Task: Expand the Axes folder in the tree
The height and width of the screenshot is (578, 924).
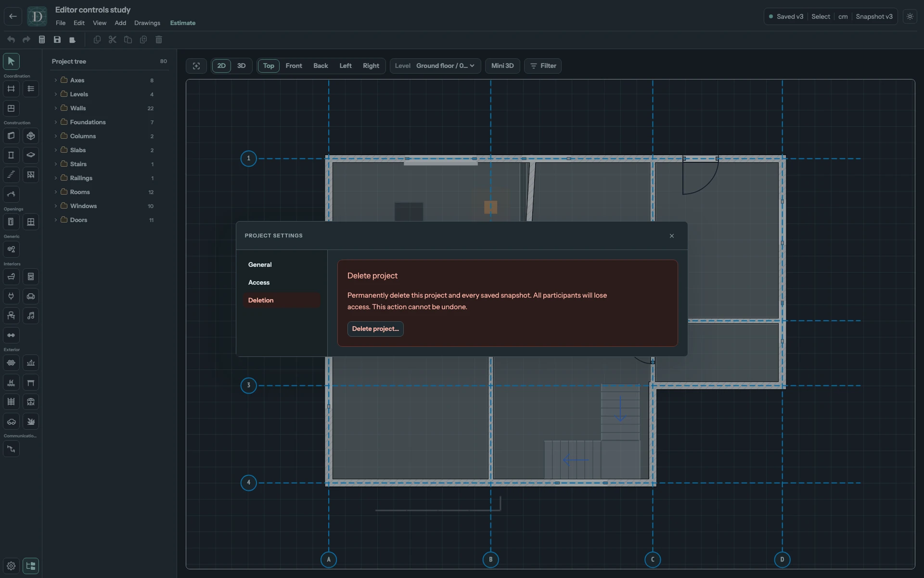Action: (x=56, y=80)
